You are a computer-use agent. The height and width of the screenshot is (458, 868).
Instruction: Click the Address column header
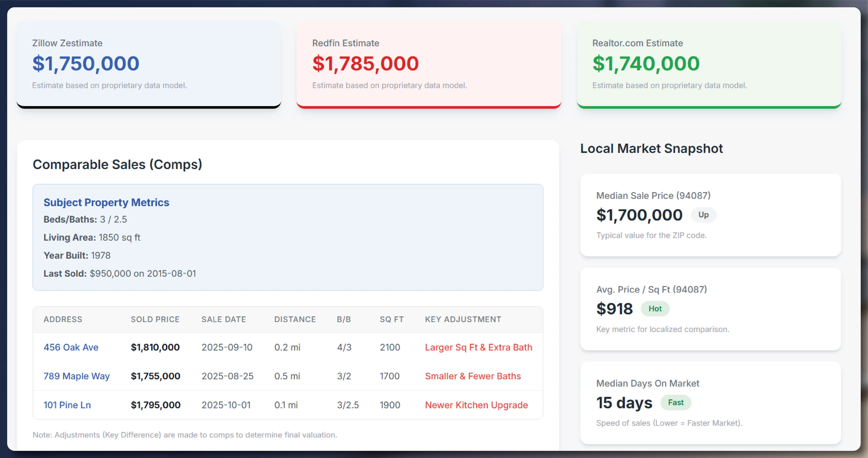pyautogui.click(x=63, y=319)
